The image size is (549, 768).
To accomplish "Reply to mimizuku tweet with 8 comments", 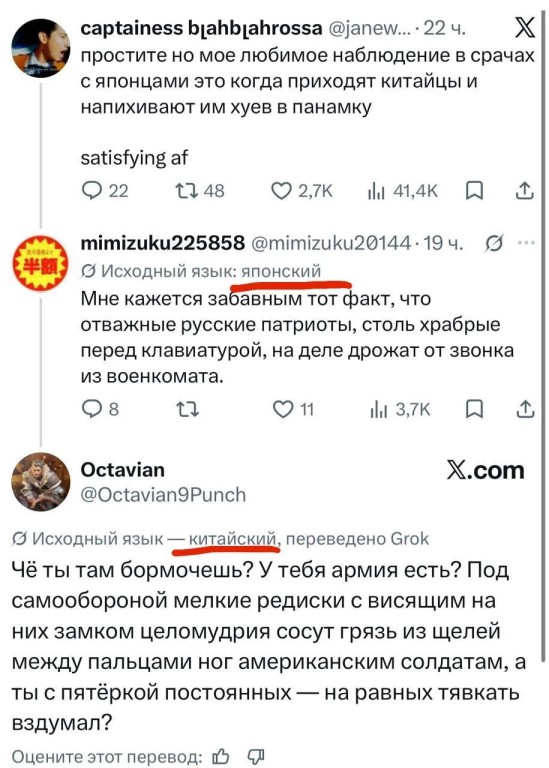I will click(100, 408).
